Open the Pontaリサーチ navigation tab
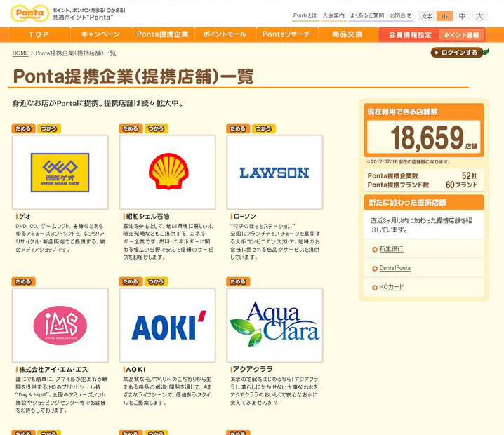Image resolution: width=504 pixels, height=435 pixels. pyautogui.click(x=286, y=34)
